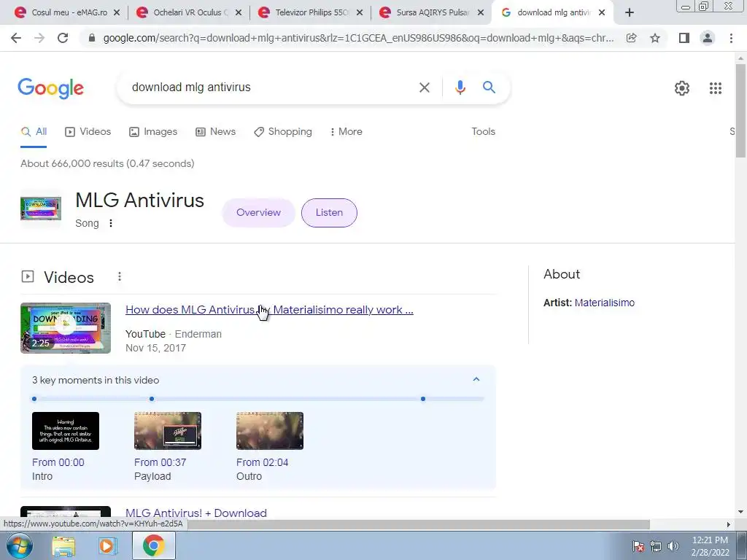The height and width of the screenshot is (560, 747).
Task: Click the Chrome taskbar icon
Action: coord(153,545)
